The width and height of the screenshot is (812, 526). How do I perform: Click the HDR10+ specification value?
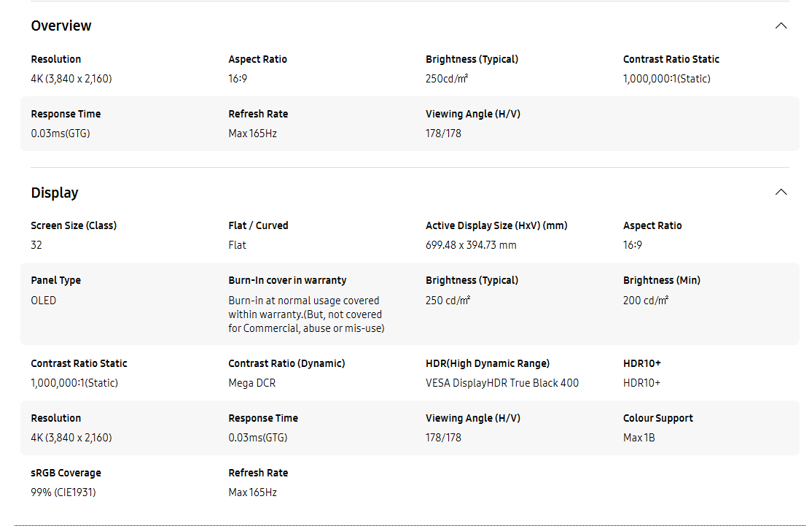click(x=641, y=383)
